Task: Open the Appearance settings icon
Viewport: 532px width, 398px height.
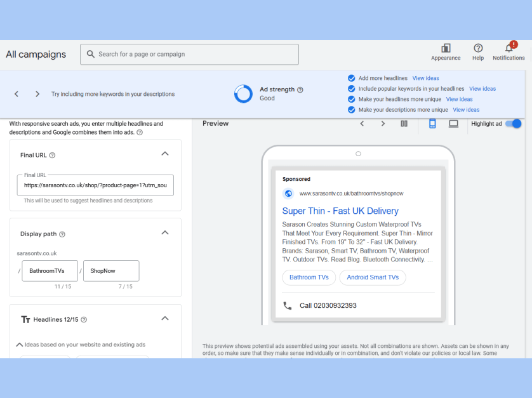Action: 446,49
